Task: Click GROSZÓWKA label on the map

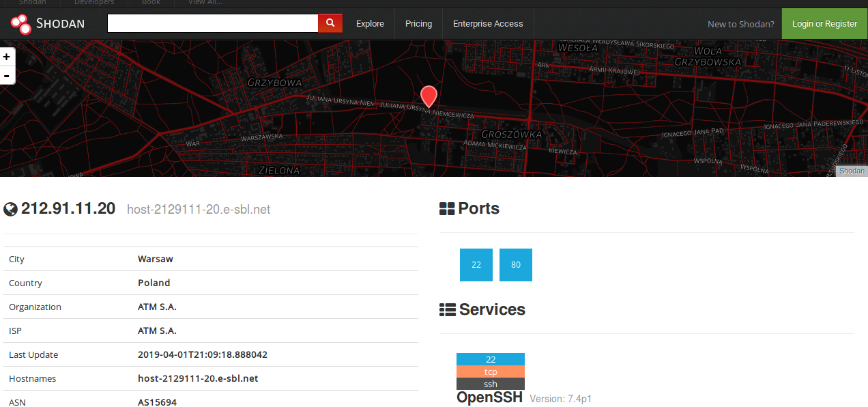Action: coord(512,135)
